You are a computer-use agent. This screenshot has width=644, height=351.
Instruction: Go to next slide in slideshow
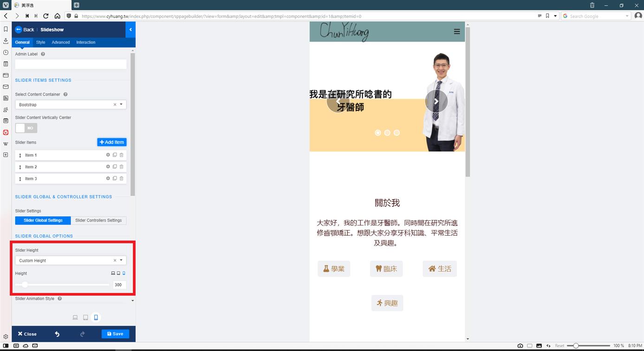pos(436,101)
